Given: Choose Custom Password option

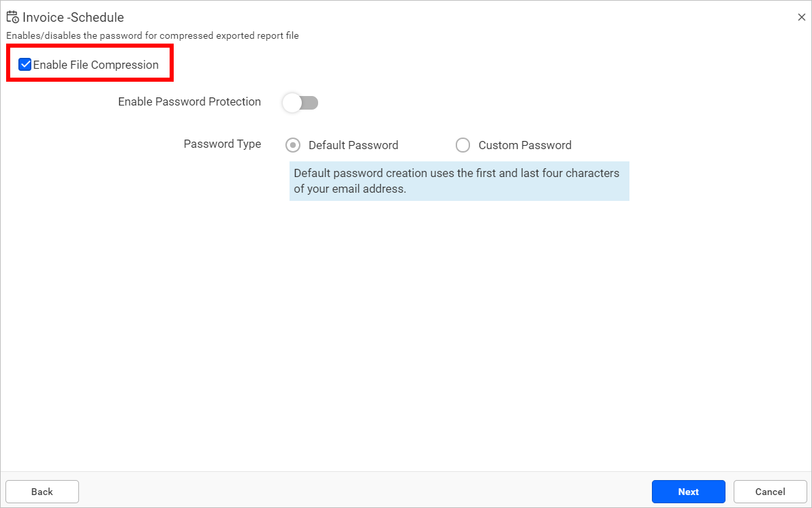Looking at the screenshot, I should (463, 145).
